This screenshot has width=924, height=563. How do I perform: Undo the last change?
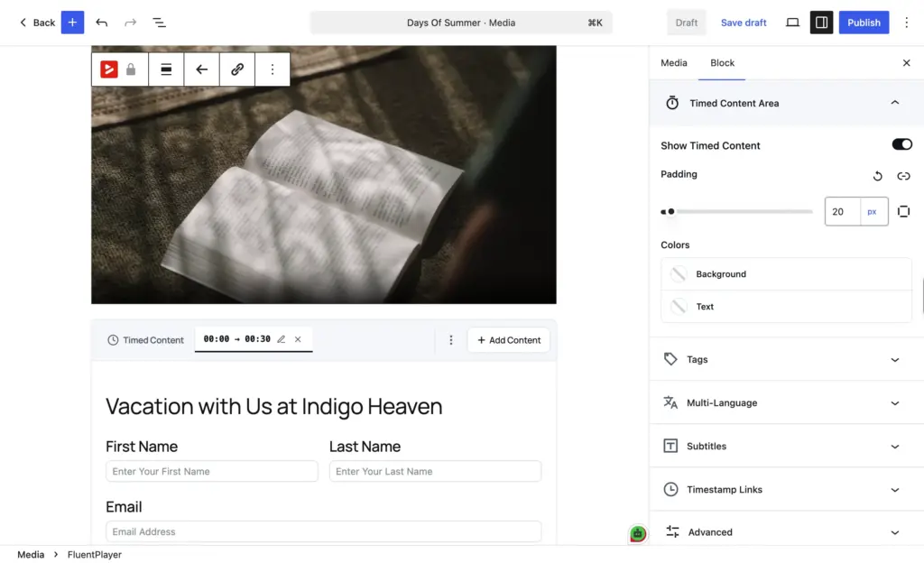coord(101,23)
